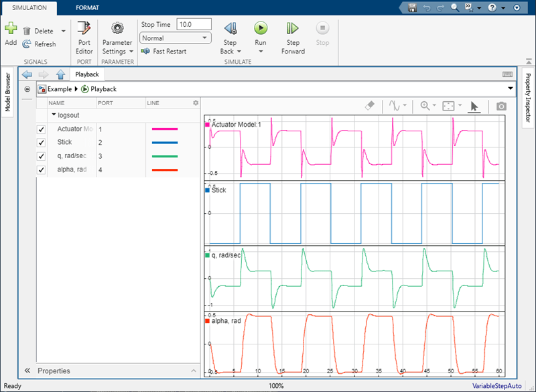The height and width of the screenshot is (392, 536).
Task: Expand the Properties panel chevron
Action: tap(194, 371)
